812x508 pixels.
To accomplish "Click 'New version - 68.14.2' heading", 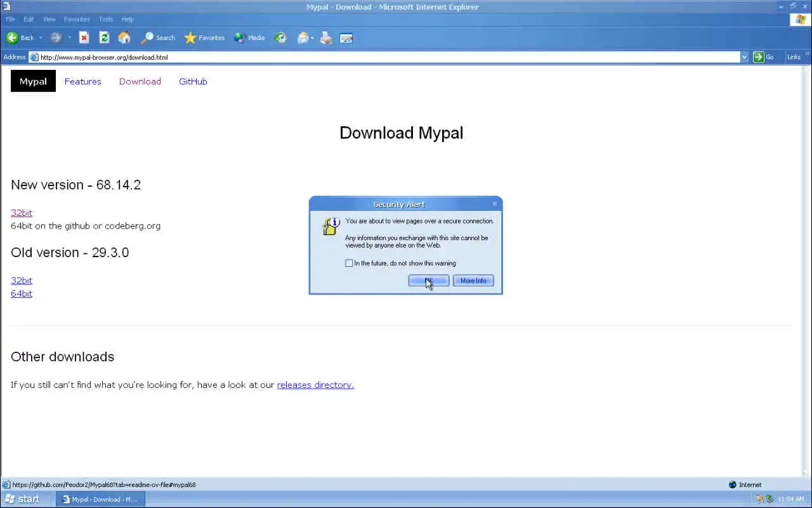I will pos(76,185).
